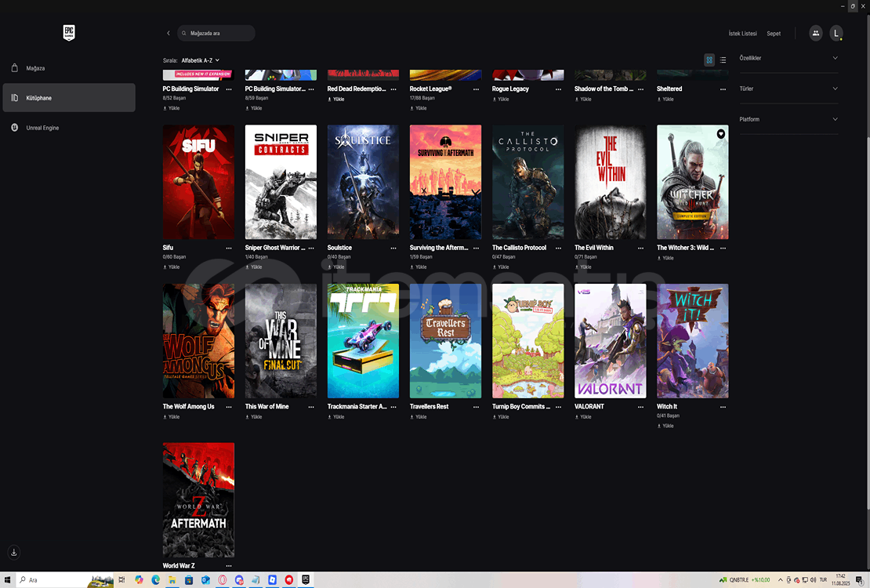
Task: Open more options for The Callisto Protocol
Action: (558, 249)
